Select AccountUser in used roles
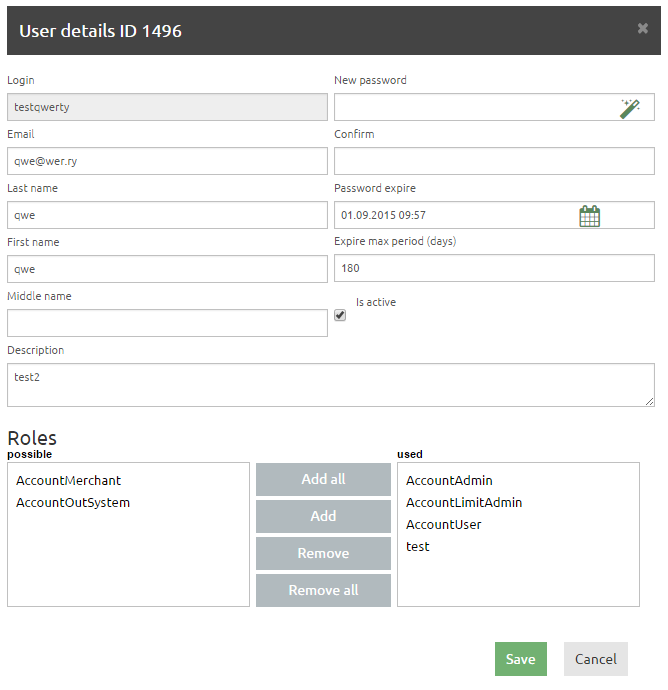Image resolution: width=668 pixels, height=690 pixels. click(443, 525)
